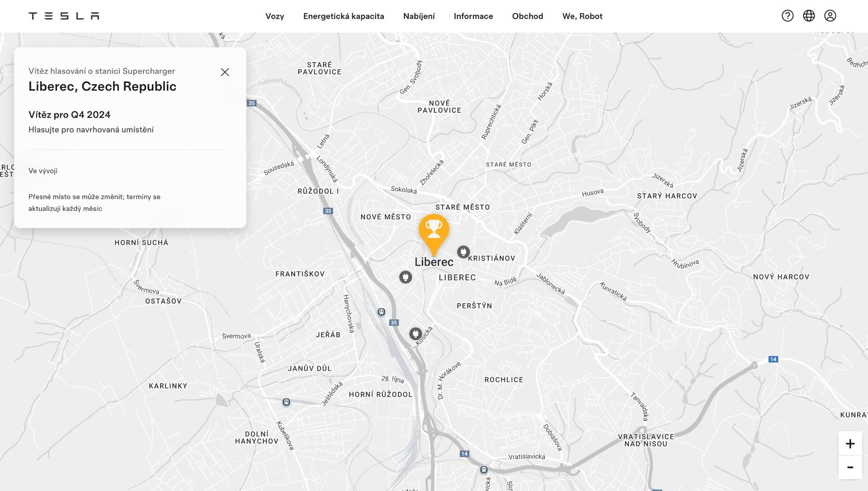Click the tram stop icon near Ještědská
The height and width of the screenshot is (491, 868).
[286, 402]
